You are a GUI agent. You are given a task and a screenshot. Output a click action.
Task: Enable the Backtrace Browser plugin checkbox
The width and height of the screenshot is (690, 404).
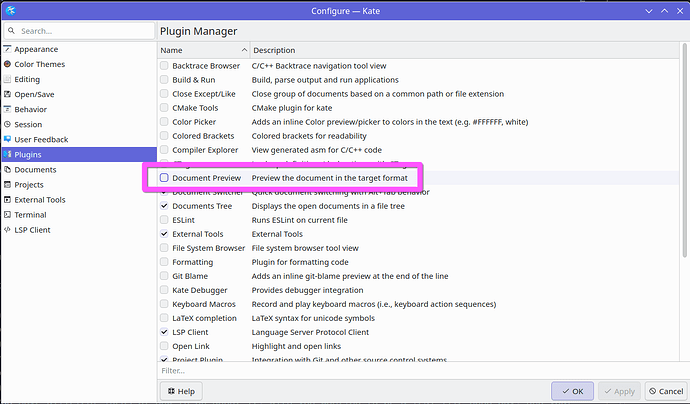click(164, 66)
